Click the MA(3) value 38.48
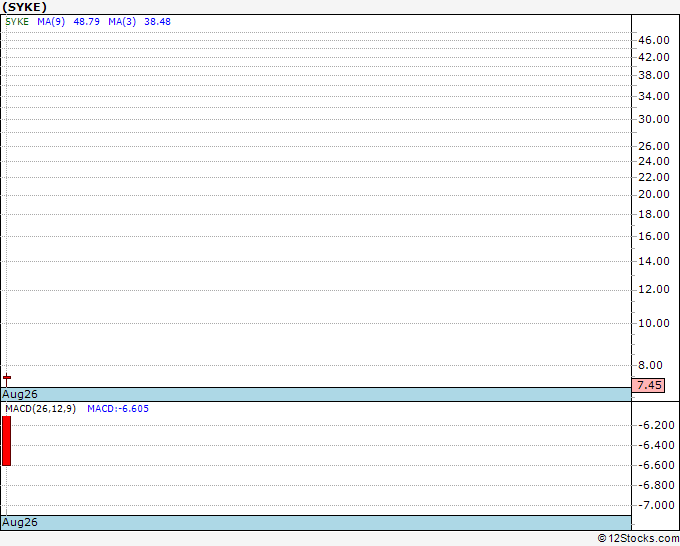 click(x=157, y=22)
